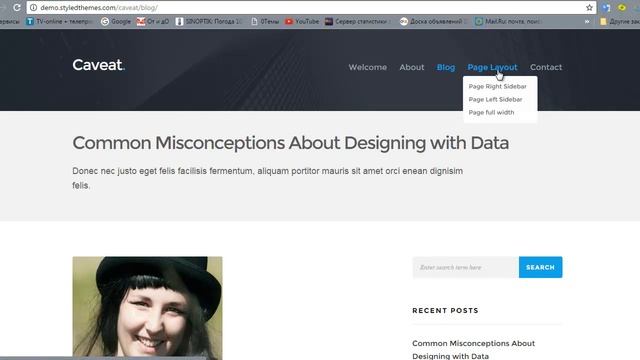Click the yellow extension icon in toolbar

pos(622,7)
